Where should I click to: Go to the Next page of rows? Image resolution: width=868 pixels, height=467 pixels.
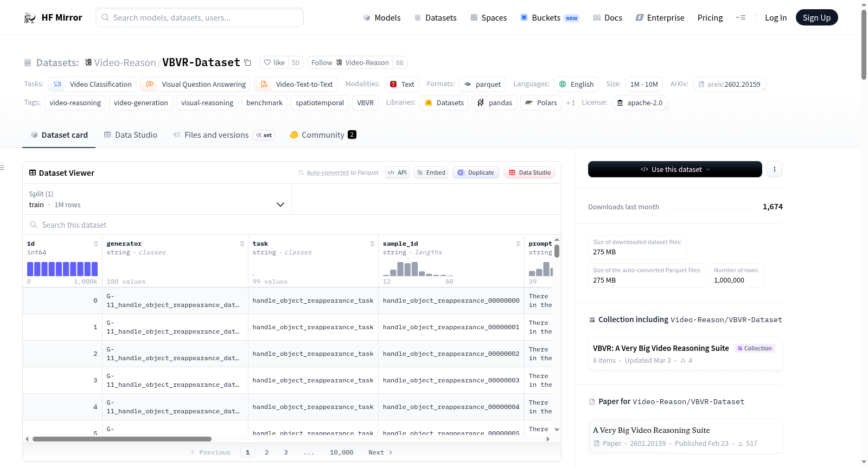pos(380,452)
